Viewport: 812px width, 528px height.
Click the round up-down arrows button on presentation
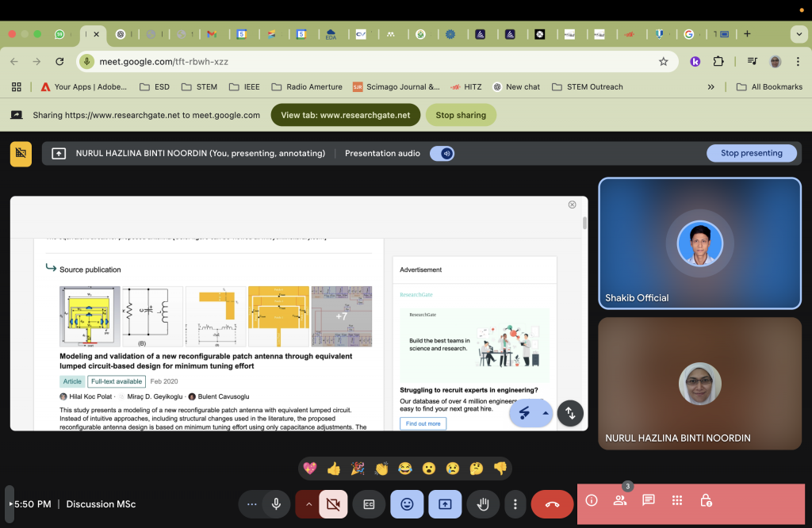(570, 413)
